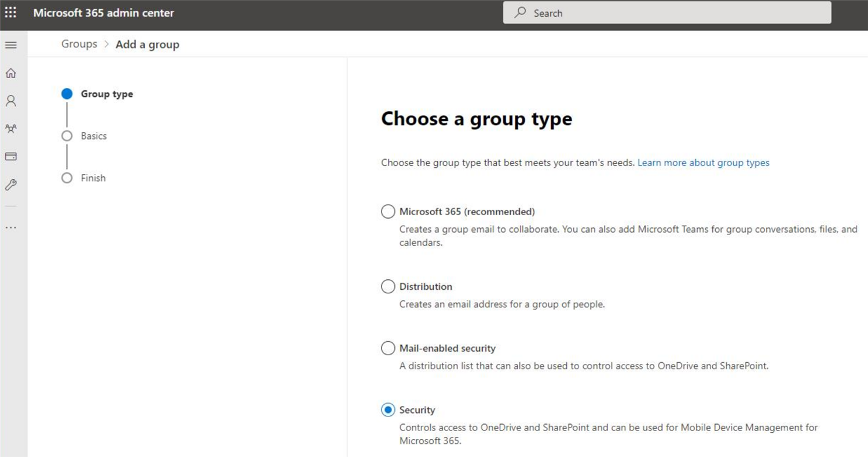Click the Group type wizard step
This screenshot has height=457, width=868.
[97, 94]
